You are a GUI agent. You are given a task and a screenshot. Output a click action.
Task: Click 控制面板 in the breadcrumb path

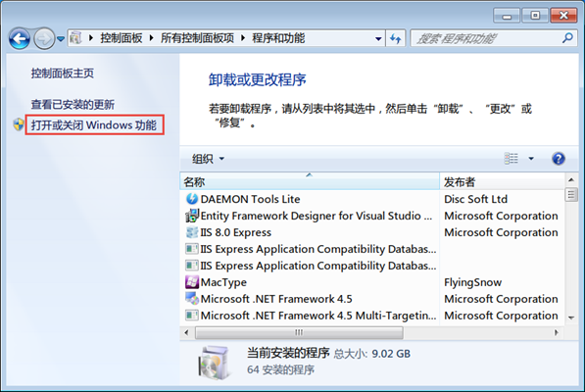[x=122, y=38]
